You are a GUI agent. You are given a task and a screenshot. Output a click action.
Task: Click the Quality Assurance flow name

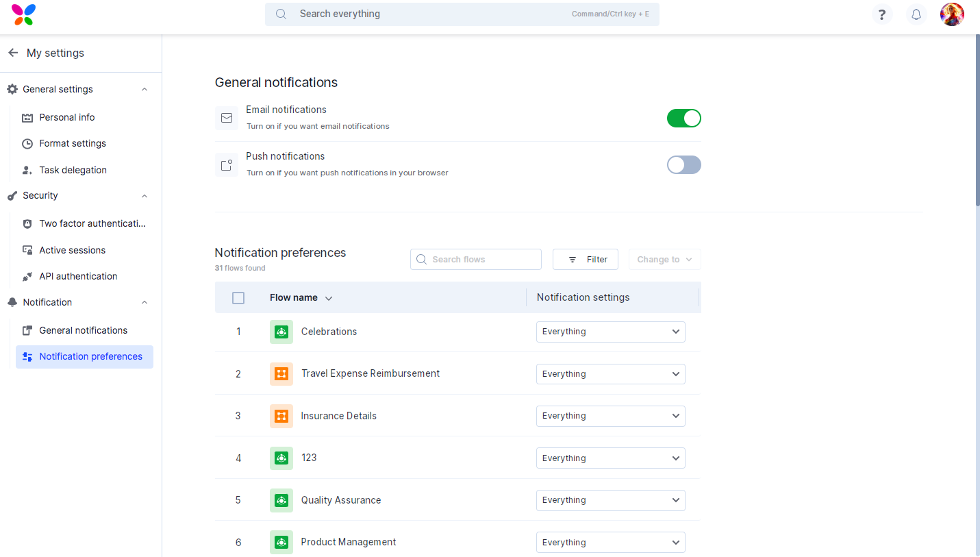coord(341,500)
